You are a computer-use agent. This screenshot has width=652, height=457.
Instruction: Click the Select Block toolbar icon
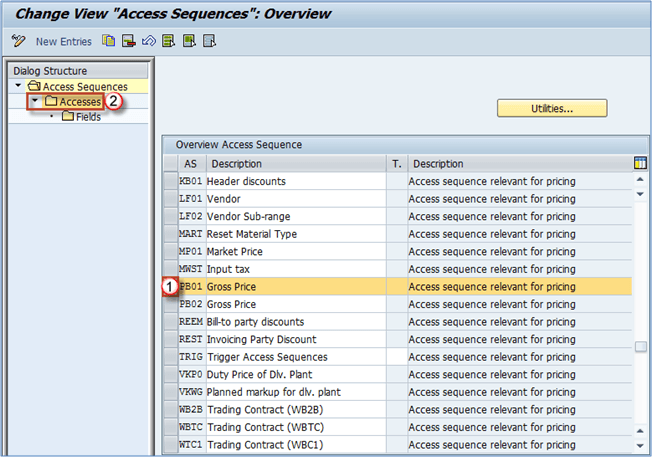coord(188,41)
